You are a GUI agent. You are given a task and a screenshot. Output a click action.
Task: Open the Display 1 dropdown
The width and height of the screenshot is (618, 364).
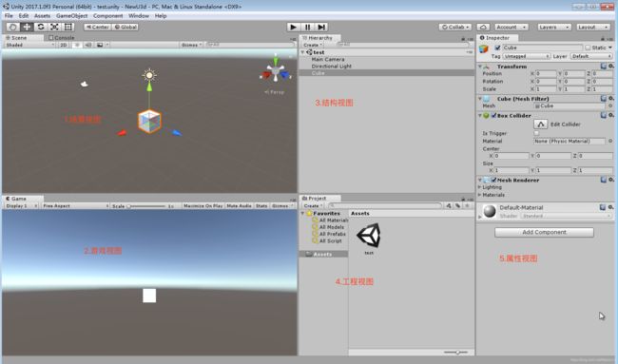[21, 205]
